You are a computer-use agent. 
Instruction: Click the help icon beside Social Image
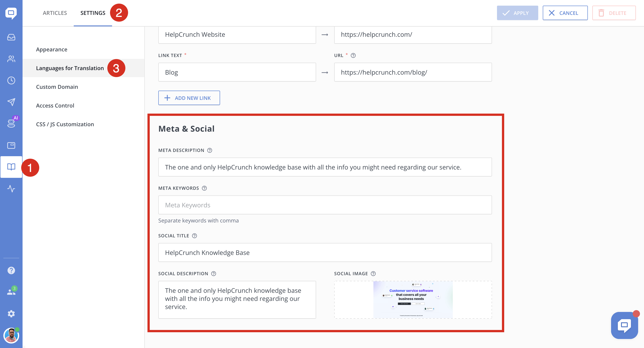(373, 274)
